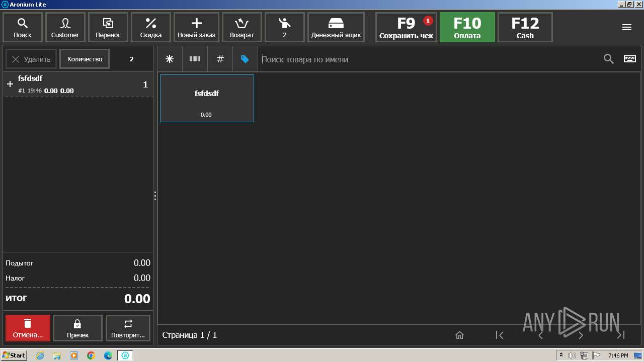Pay with F12 Cash

click(x=525, y=27)
